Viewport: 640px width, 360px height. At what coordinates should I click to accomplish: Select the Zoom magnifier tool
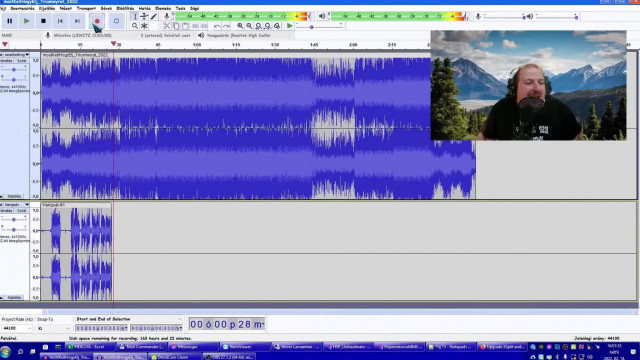tap(135, 26)
